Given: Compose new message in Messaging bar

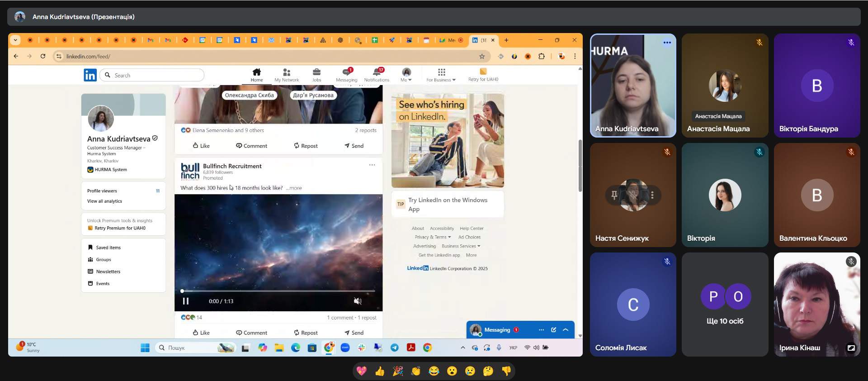Looking at the screenshot, I should 553,330.
